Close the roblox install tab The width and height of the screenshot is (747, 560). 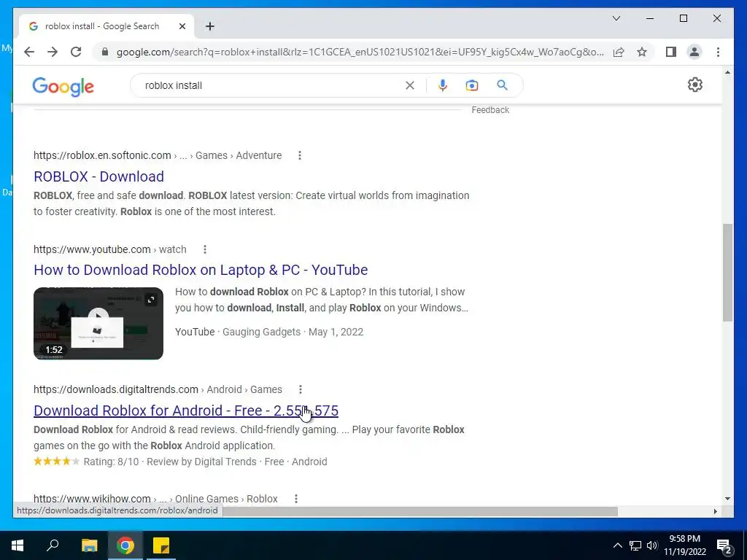[x=182, y=26]
